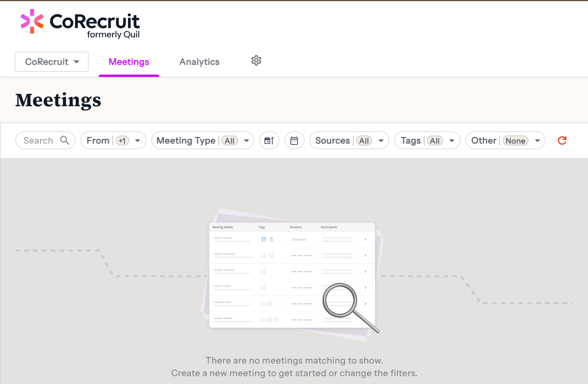The image size is (588, 384).
Task: Click the CoRecruit pink star logo
Action: [x=32, y=21]
